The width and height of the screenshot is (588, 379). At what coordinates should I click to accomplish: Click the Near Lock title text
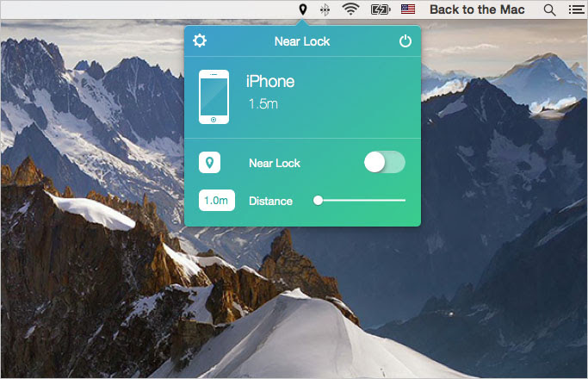pos(302,41)
